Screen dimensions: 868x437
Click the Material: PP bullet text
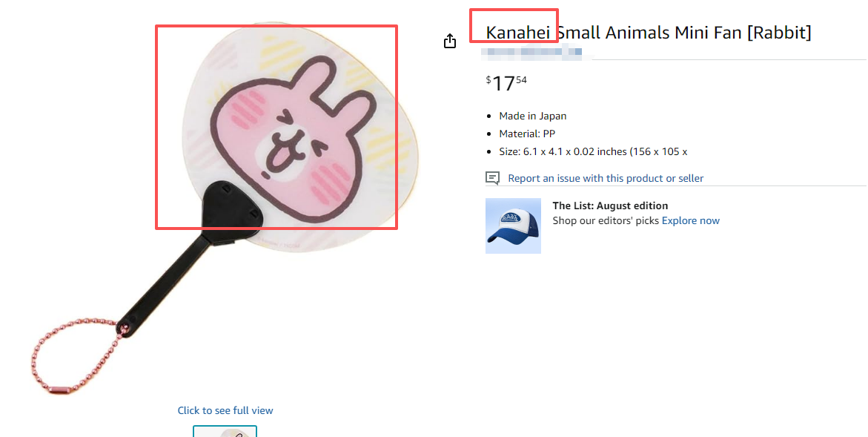tap(527, 134)
